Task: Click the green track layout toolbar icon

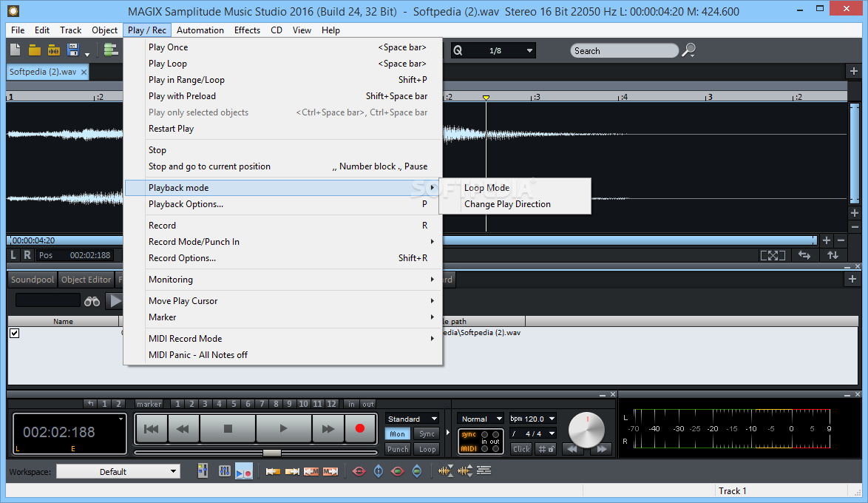Action: pos(111,50)
